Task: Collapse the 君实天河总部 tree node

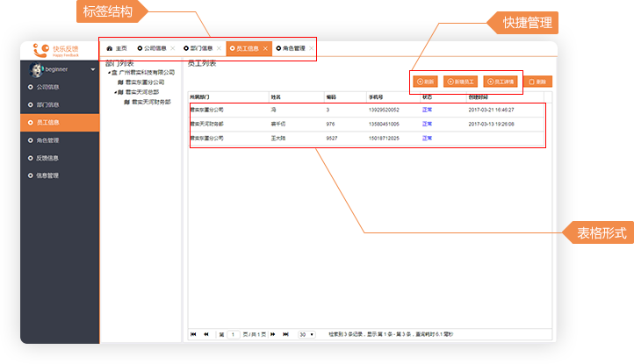Action: 116,91
